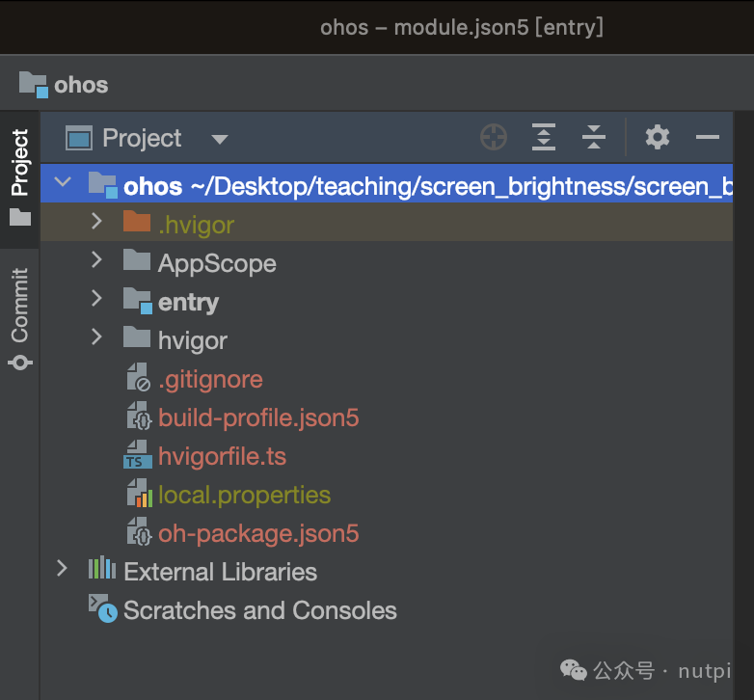Select External Libraries label
The image size is (754, 700).
click(220, 572)
